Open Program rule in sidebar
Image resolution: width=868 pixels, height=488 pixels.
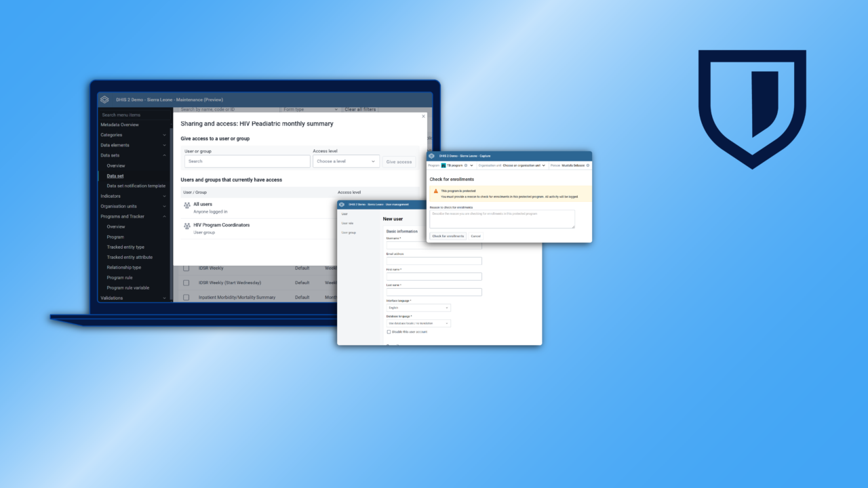pyautogui.click(x=120, y=277)
